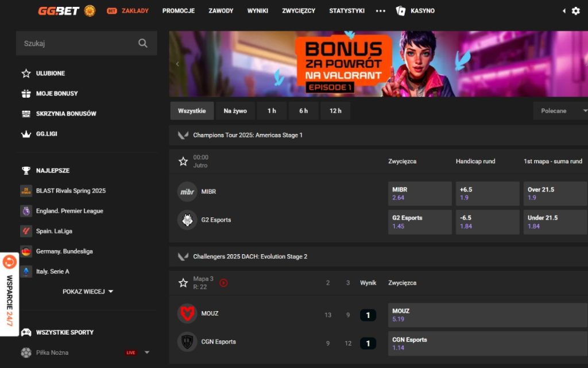588x368 pixels.
Task: Expand the Piłka Nożna sport category
Action: [x=147, y=352]
